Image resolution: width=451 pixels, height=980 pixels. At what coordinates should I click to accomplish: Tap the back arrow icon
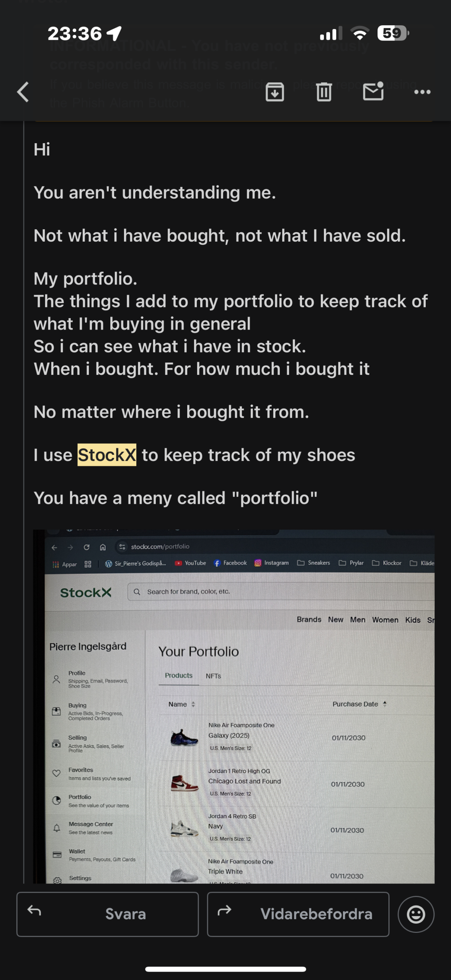point(23,92)
